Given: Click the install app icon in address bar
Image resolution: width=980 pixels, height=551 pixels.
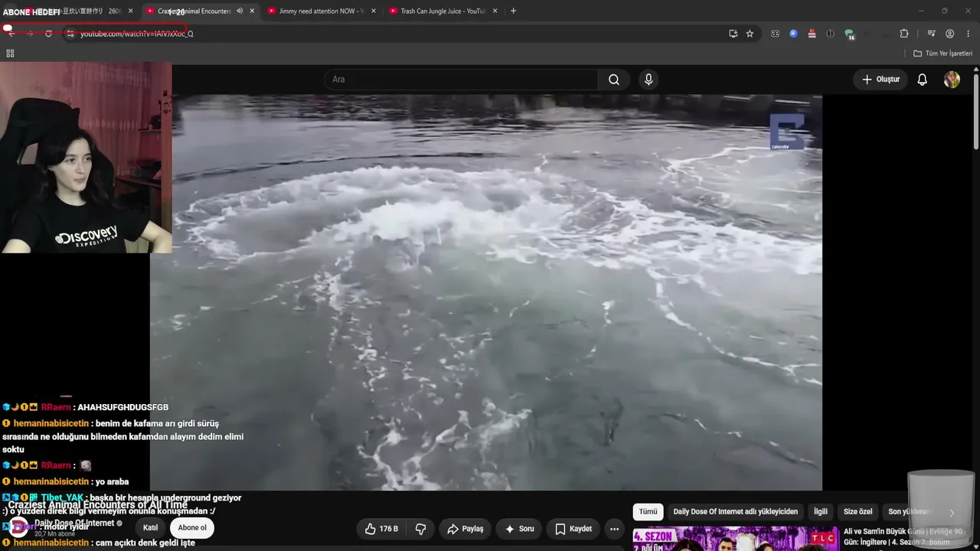Looking at the screenshot, I should 733,34.
